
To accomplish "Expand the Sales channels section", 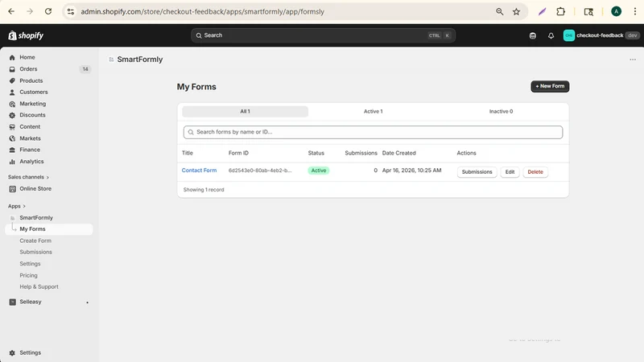I will 28,177.
